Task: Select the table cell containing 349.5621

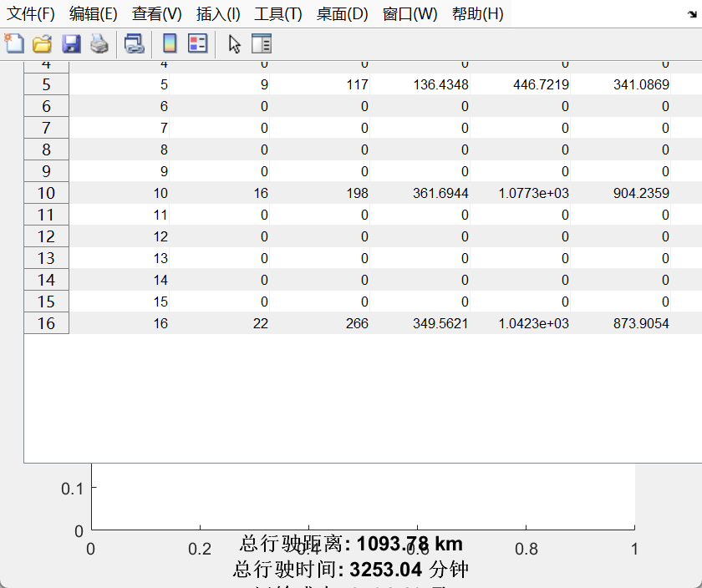Action: 420,323
